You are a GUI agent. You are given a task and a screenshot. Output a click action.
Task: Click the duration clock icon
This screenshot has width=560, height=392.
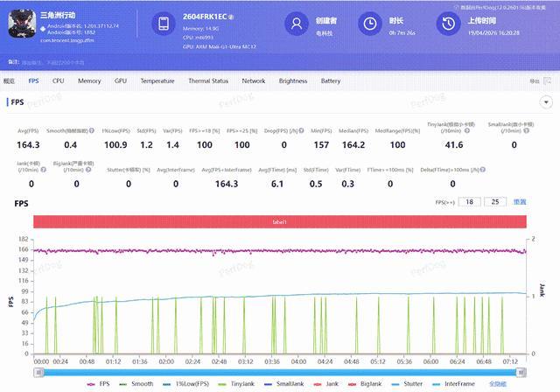pos(370,24)
